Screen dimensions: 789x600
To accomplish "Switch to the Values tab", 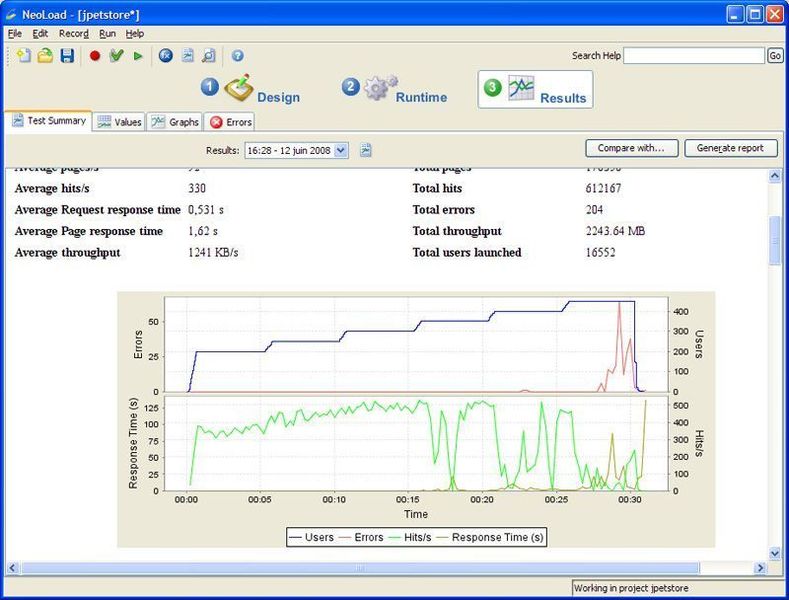I will point(119,122).
